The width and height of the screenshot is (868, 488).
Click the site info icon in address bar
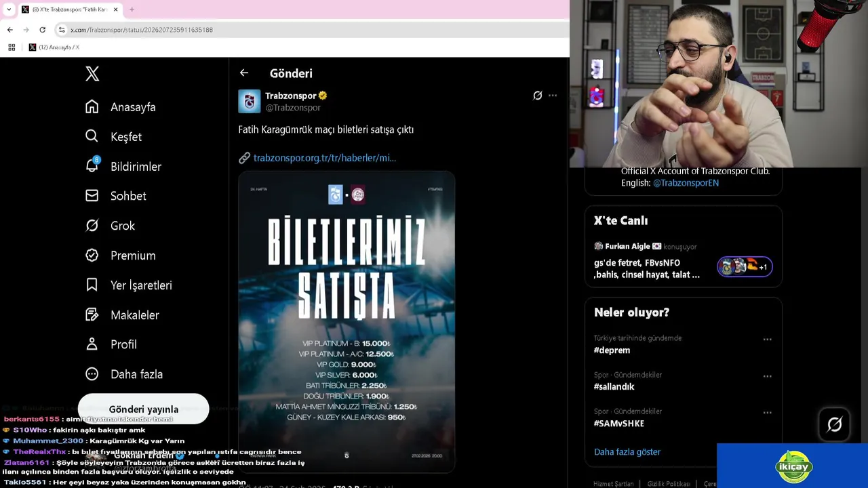[62, 30]
